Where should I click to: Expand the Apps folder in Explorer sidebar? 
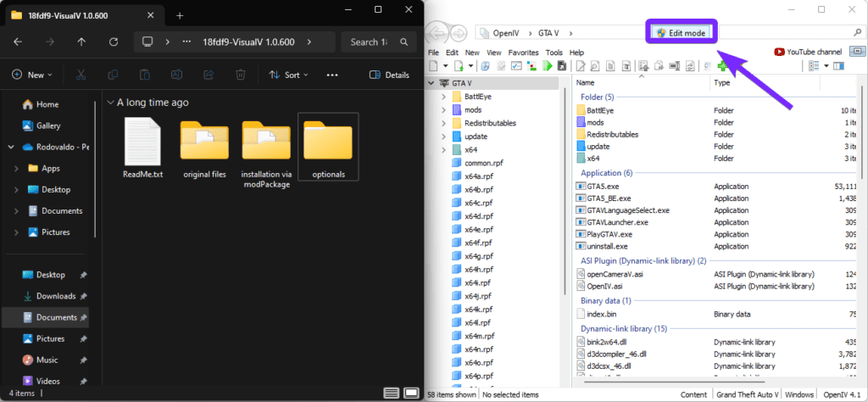(x=16, y=168)
